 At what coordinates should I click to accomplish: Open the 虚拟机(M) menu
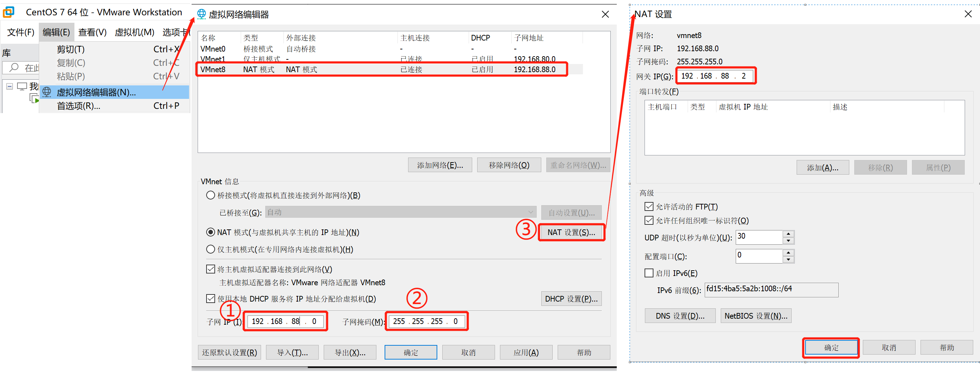point(134,32)
